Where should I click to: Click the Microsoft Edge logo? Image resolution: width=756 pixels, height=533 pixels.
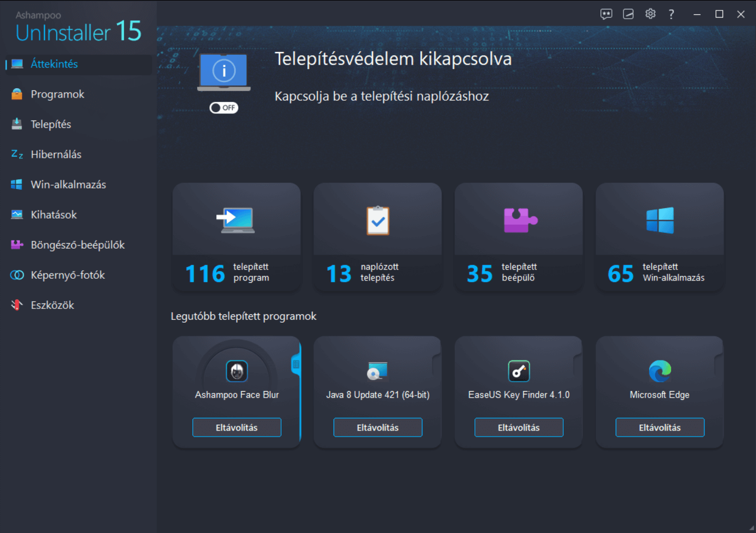click(660, 371)
